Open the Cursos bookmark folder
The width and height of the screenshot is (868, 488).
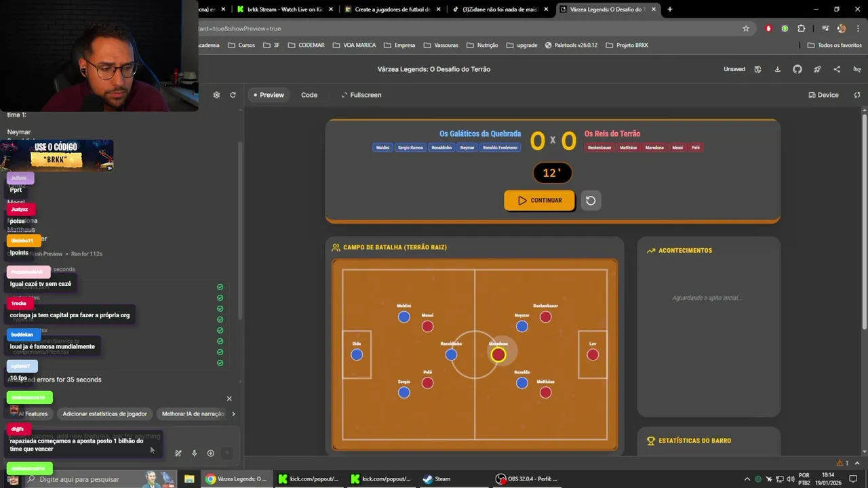coord(241,45)
